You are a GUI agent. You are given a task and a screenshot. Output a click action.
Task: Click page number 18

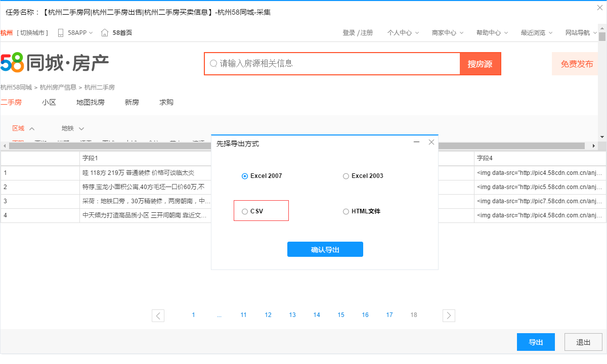(x=414, y=315)
